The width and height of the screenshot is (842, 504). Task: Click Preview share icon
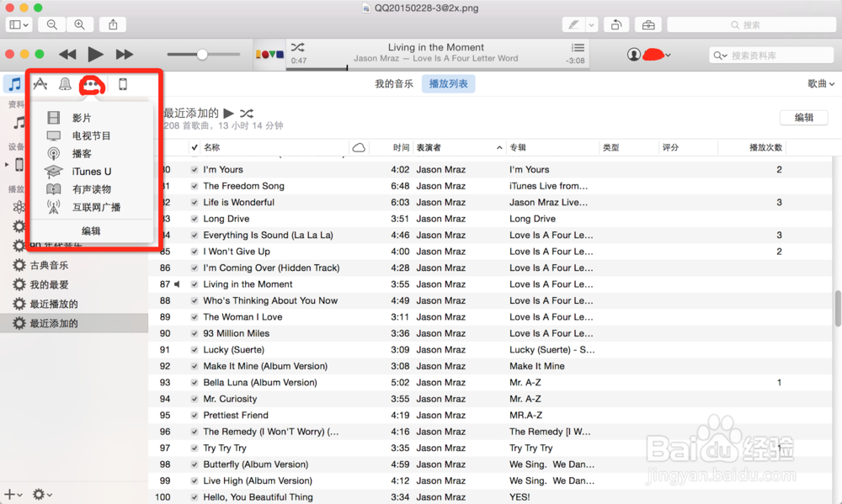[x=113, y=24]
